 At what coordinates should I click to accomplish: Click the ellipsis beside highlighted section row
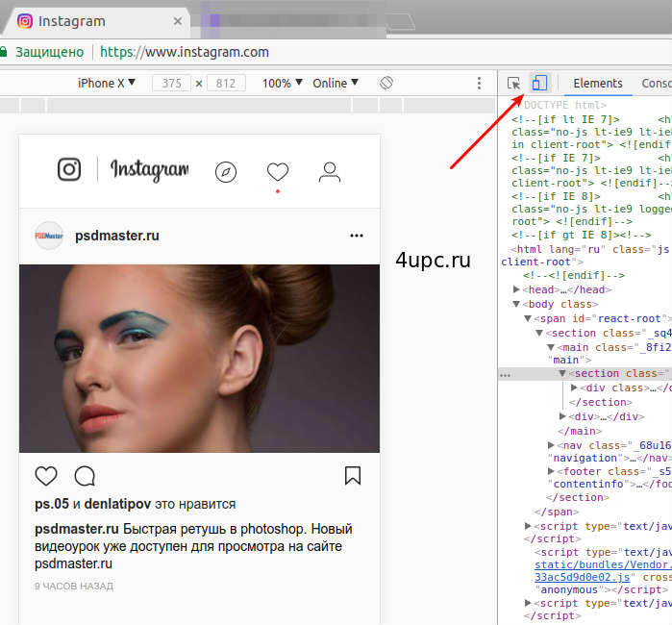506,375
